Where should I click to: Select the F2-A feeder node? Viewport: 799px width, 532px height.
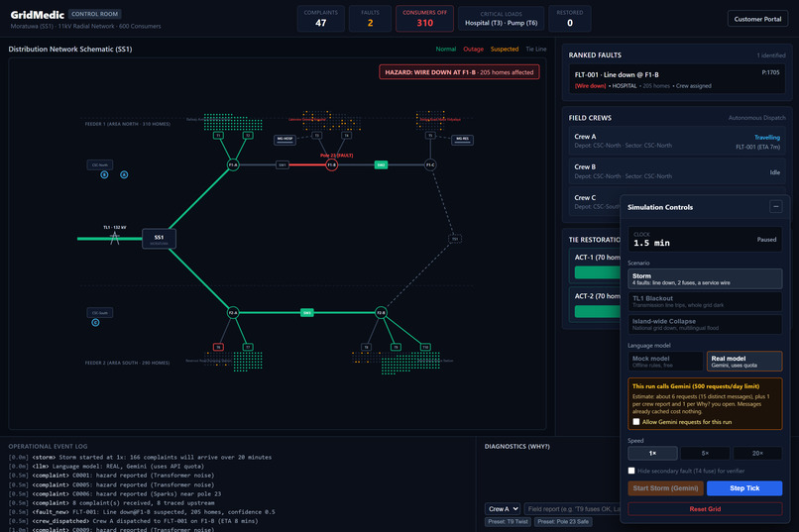[233, 313]
